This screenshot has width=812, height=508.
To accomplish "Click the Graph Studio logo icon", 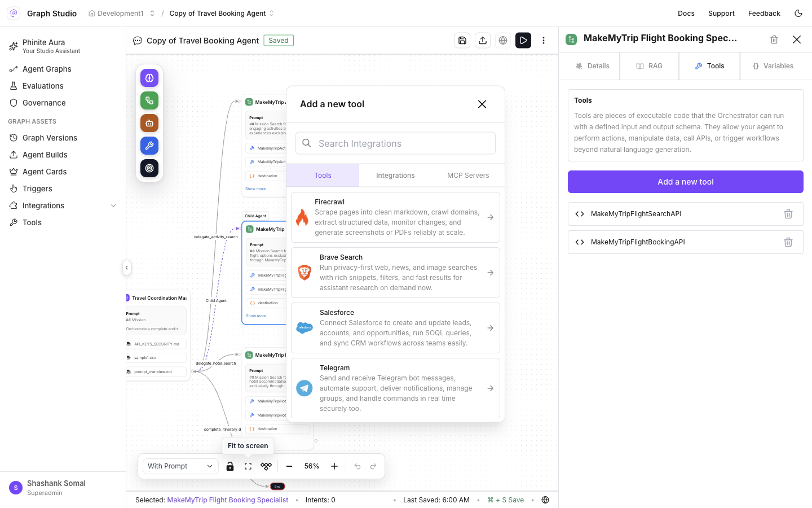I will 14,13.
